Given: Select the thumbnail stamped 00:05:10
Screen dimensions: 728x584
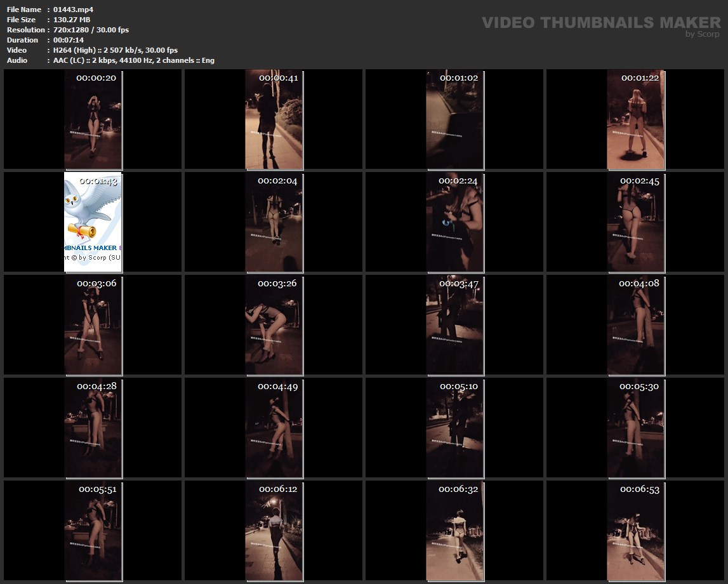Looking at the screenshot, I should [454, 428].
